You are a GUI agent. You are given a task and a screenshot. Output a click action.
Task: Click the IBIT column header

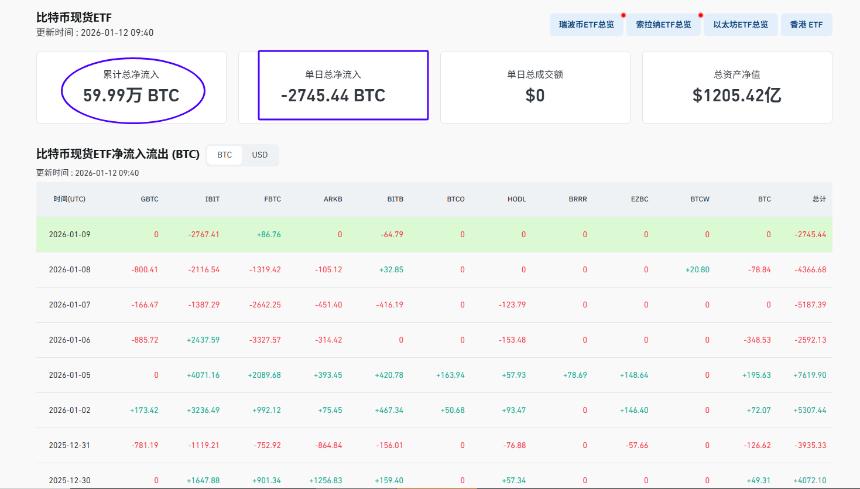tap(212, 199)
